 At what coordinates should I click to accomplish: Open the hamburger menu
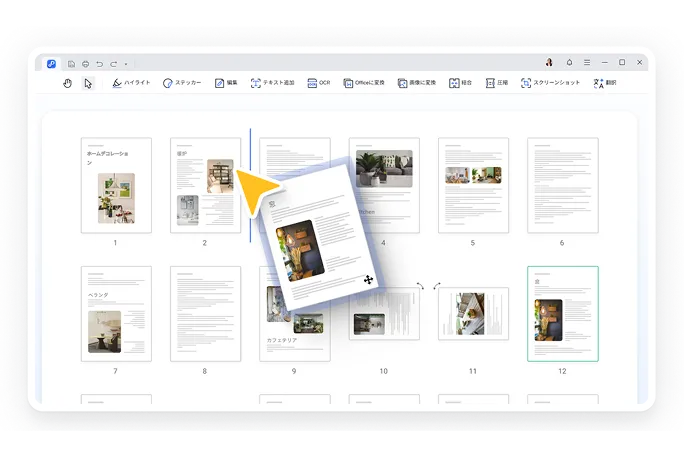click(587, 62)
